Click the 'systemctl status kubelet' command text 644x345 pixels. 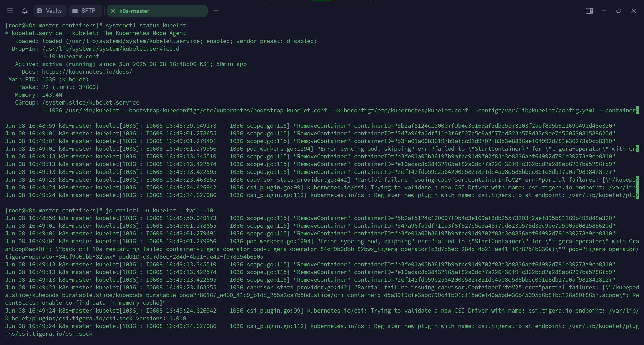click(x=146, y=25)
